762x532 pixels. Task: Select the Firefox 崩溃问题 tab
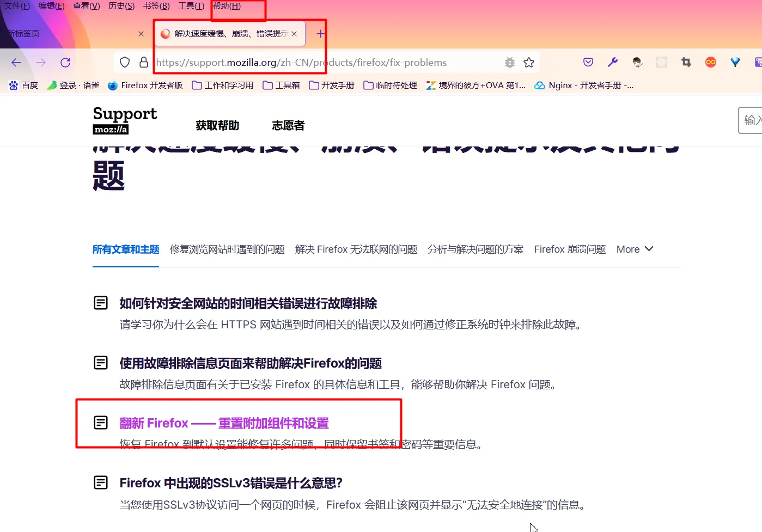tap(570, 249)
